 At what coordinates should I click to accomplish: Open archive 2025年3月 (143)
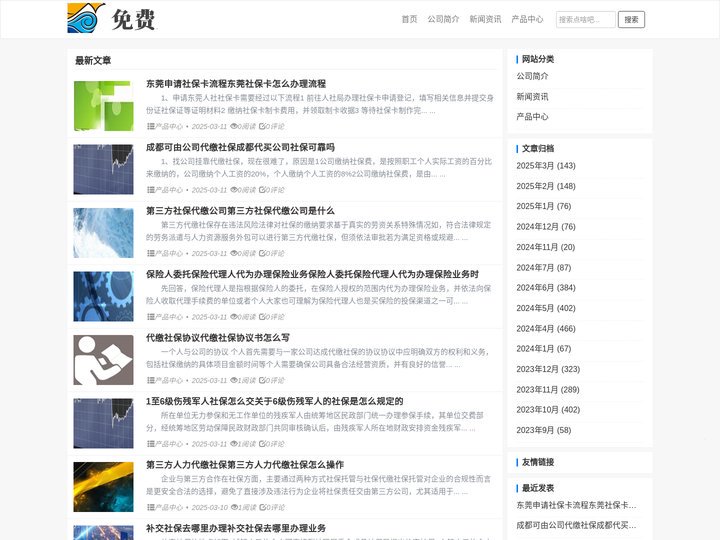pyautogui.click(x=546, y=166)
